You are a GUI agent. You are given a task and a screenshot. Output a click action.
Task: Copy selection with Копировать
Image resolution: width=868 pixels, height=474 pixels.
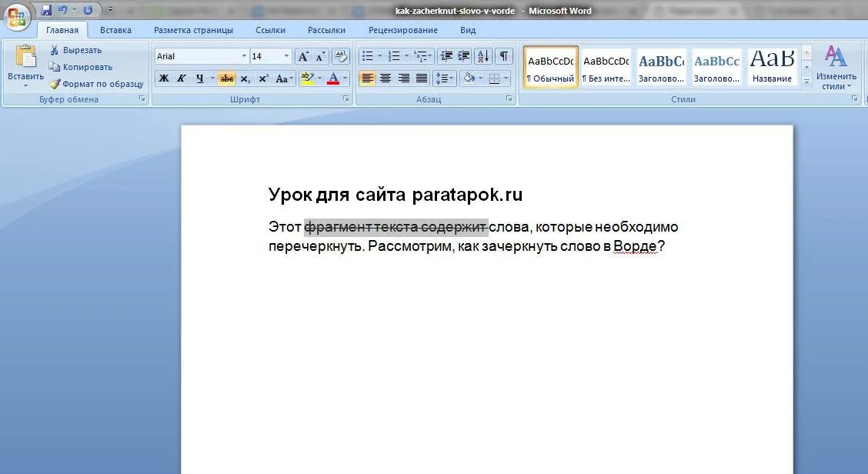pos(80,67)
